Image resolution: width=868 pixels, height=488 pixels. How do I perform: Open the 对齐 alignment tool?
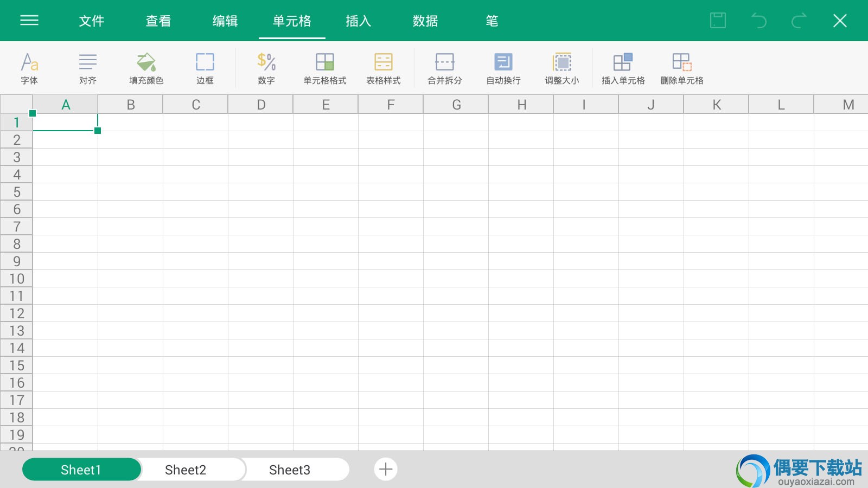(88, 69)
